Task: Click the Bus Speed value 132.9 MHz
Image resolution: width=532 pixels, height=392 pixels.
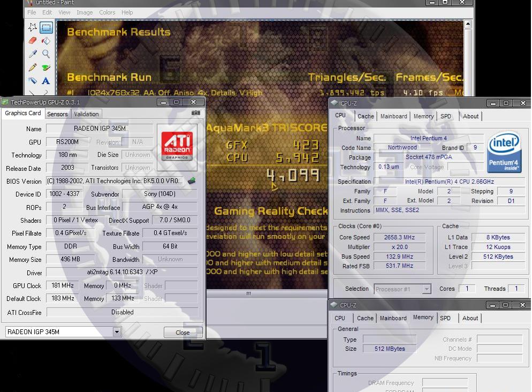Action: click(399, 257)
